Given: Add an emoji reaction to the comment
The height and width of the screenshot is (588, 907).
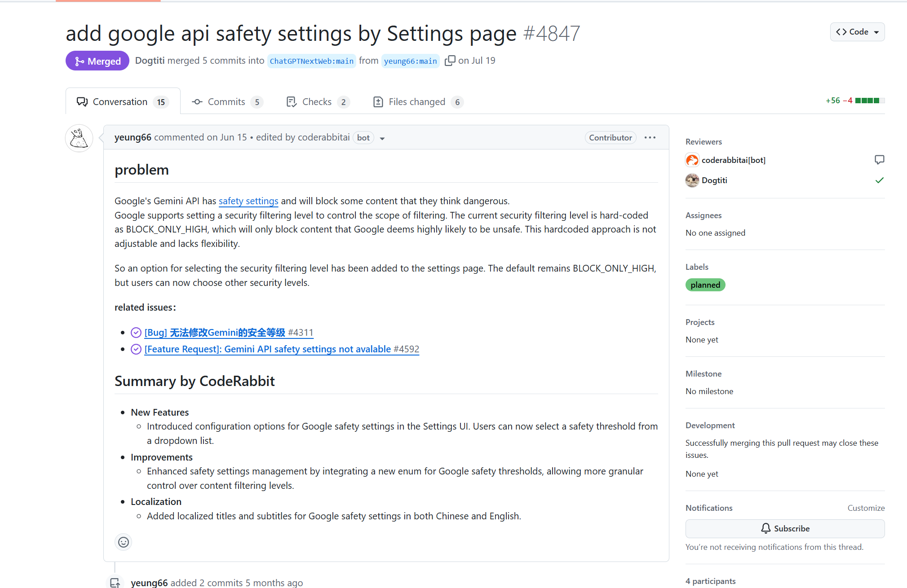Looking at the screenshot, I should click(124, 542).
